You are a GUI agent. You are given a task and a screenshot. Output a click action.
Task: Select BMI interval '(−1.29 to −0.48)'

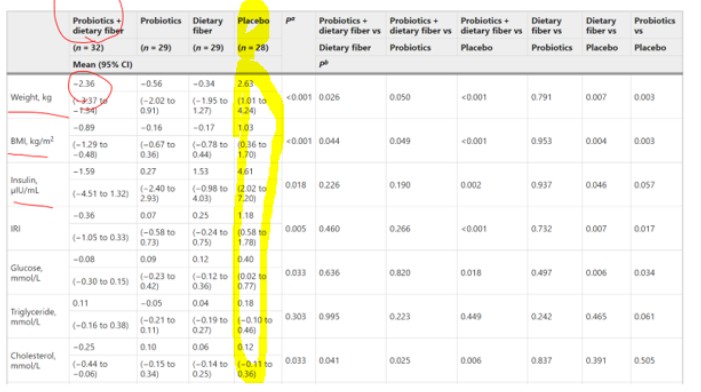90,149
